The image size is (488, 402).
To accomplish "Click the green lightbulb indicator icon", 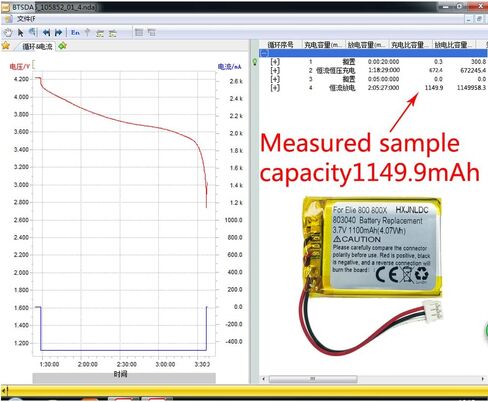I will [255, 62].
